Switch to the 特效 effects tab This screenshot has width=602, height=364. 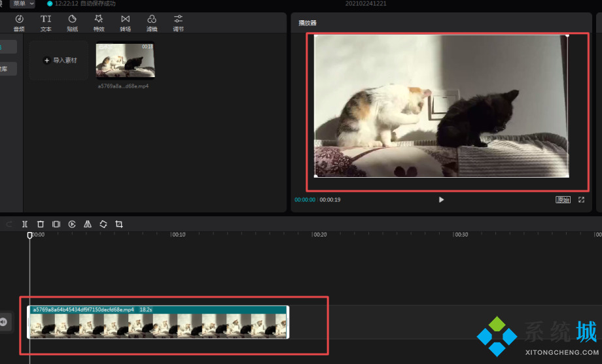tap(99, 23)
